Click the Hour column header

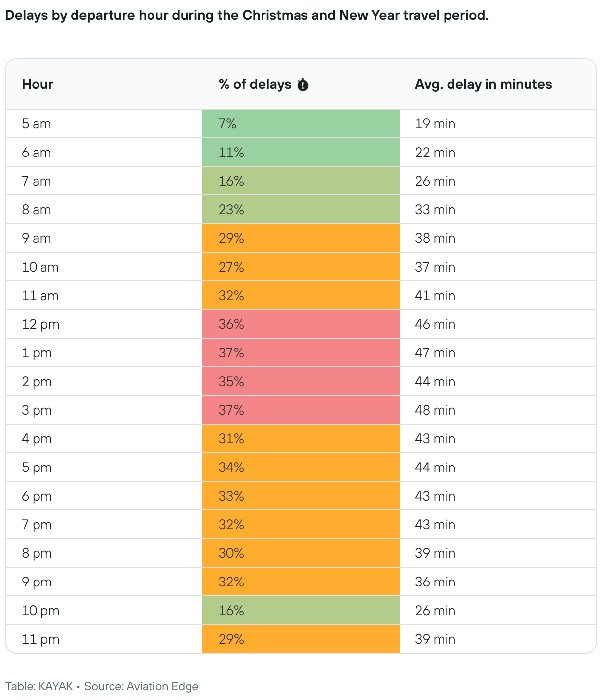pyautogui.click(x=38, y=84)
